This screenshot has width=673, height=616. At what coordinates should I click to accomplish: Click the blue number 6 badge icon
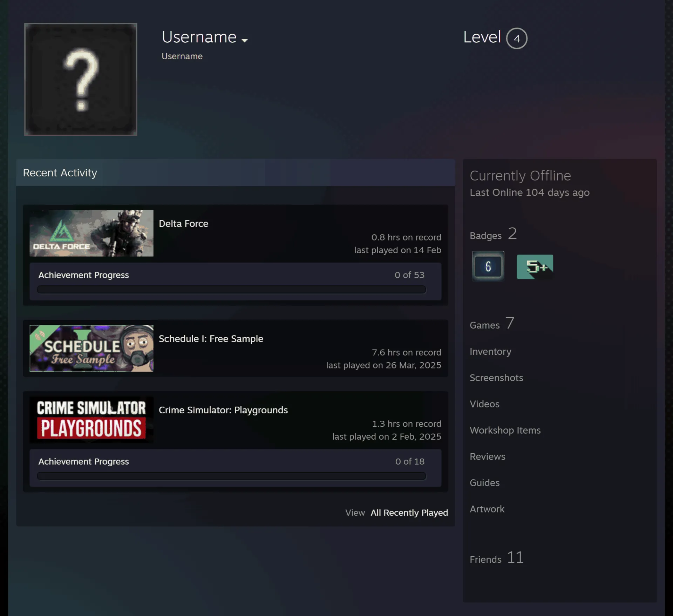[x=488, y=266]
